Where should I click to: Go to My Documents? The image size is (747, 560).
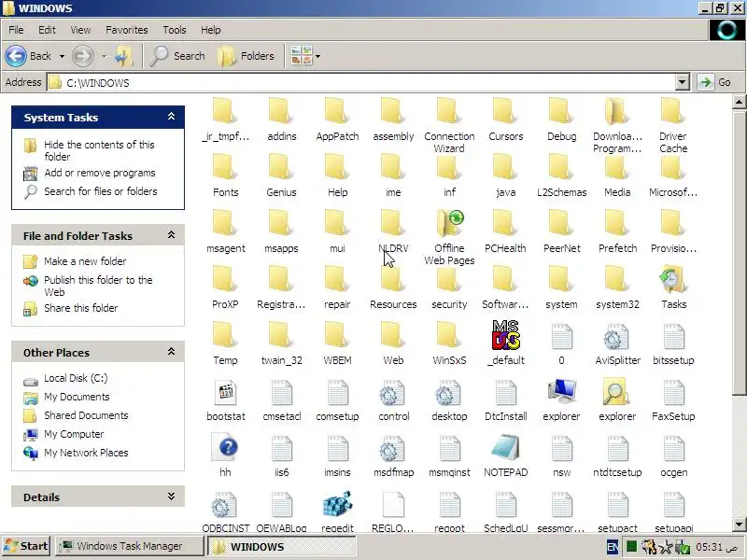[x=77, y=397]
